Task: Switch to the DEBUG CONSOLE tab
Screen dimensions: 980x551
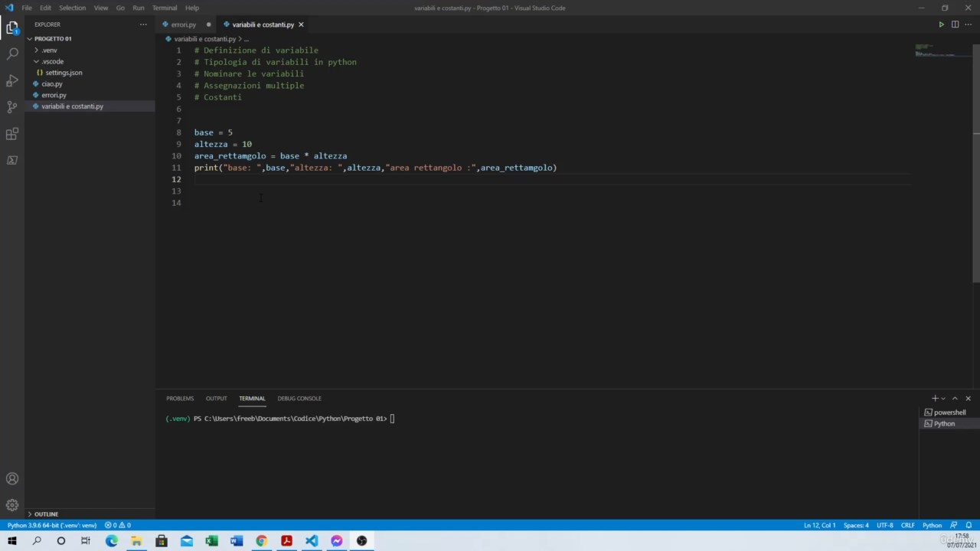Action: pyautogui.click(x=299, y=398)
